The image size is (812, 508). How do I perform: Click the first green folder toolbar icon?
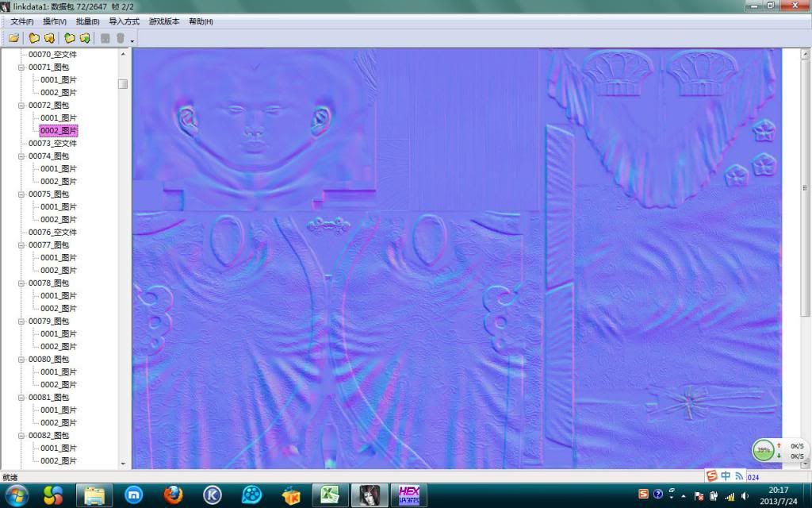[x=70, y=38]
